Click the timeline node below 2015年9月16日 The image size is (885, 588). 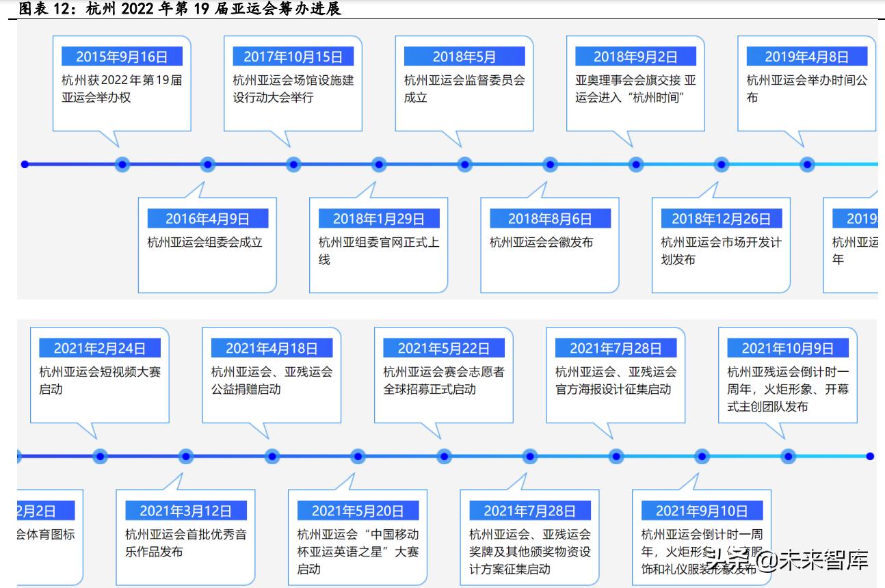coord(121,164)
